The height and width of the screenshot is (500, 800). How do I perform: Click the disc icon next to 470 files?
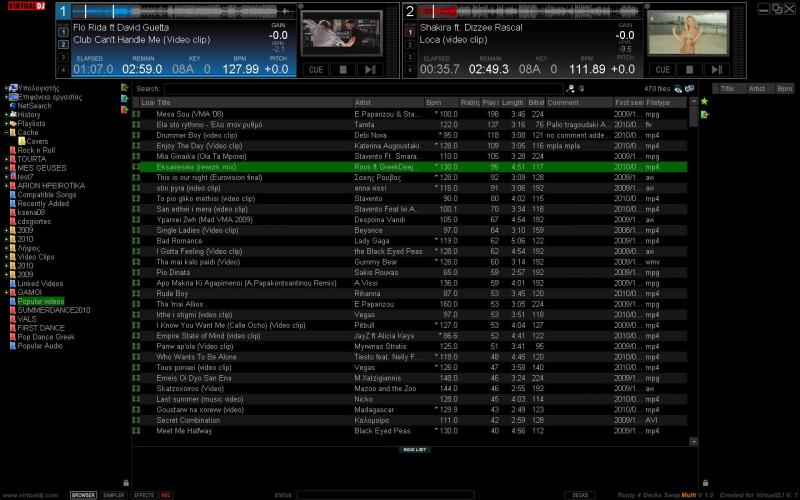(x=678, y=89)
